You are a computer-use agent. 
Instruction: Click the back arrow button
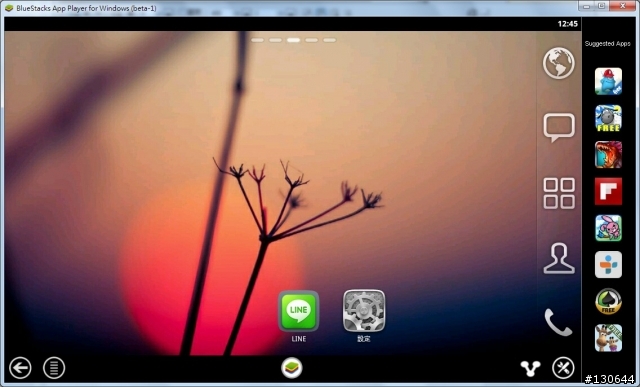pyautogui.click(x=20, y=368)
